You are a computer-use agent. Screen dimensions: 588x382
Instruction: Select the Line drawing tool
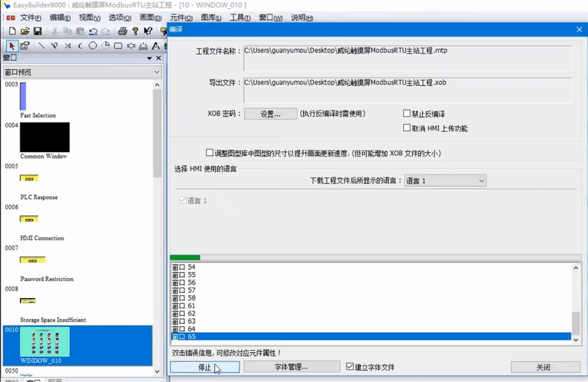[41, 46]
